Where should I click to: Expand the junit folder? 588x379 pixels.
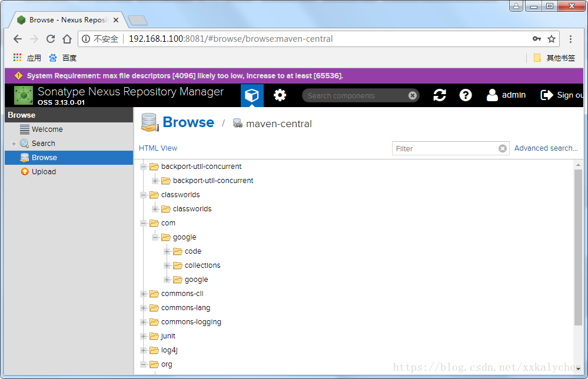143,336
